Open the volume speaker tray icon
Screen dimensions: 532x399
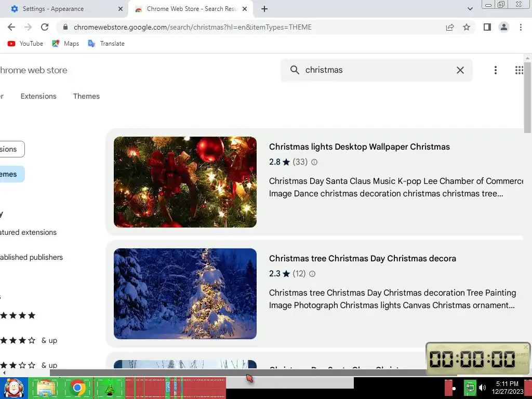coord(482,388)
